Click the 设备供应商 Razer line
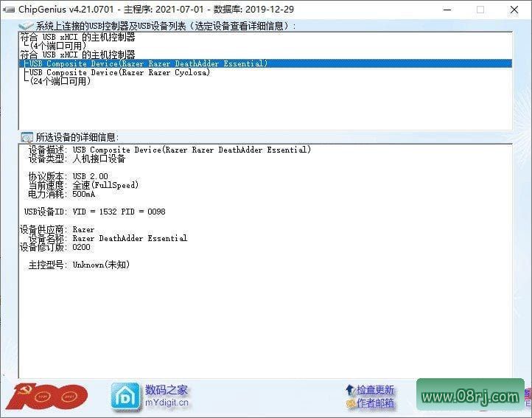This screenshot has height=418, width=532. (x=57, y=229)
